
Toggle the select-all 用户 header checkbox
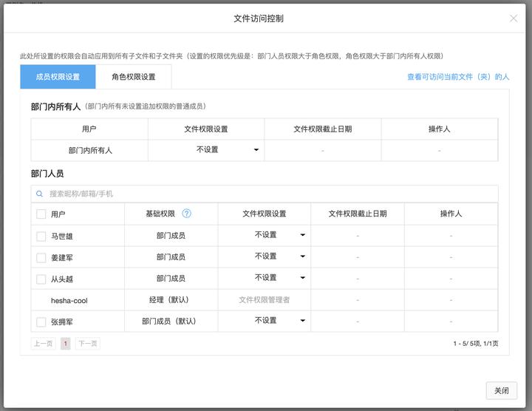[x=41, y=214]
